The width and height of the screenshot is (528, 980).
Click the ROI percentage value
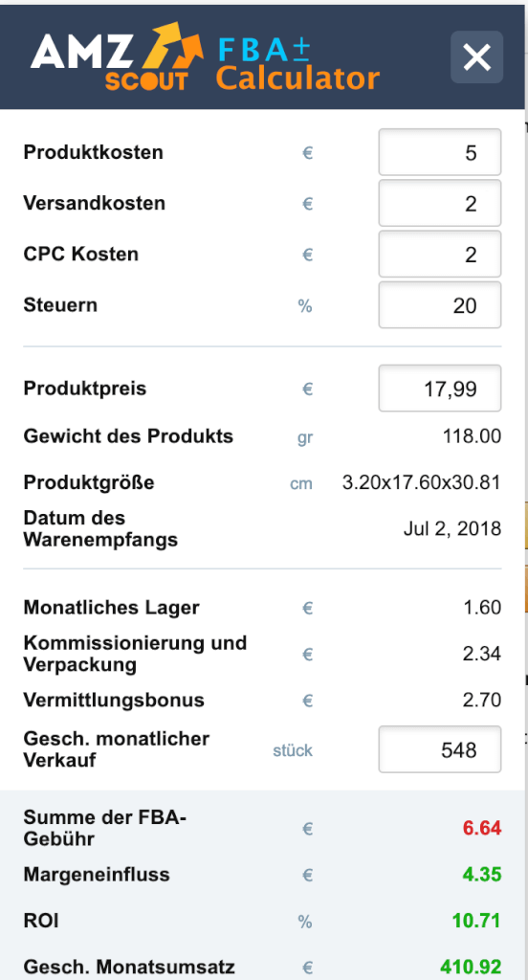coord(476,921)
